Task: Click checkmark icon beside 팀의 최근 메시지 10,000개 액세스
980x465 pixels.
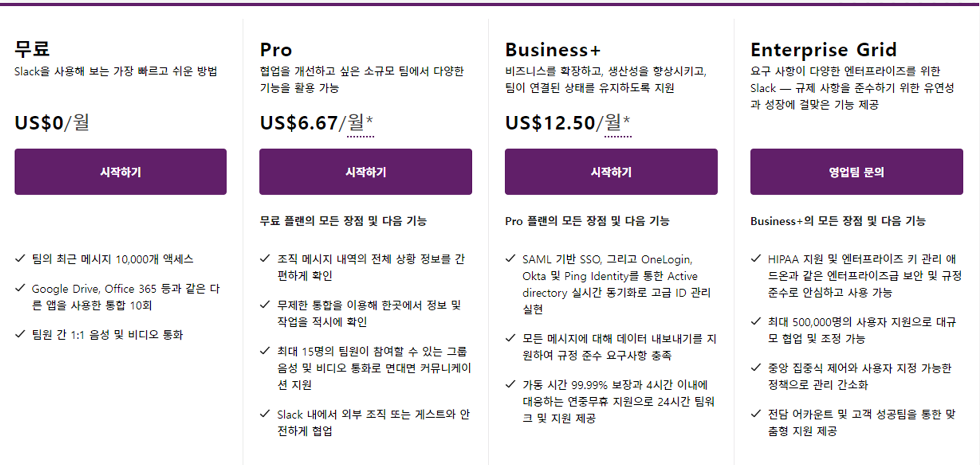Action: [x=20, y=259]
